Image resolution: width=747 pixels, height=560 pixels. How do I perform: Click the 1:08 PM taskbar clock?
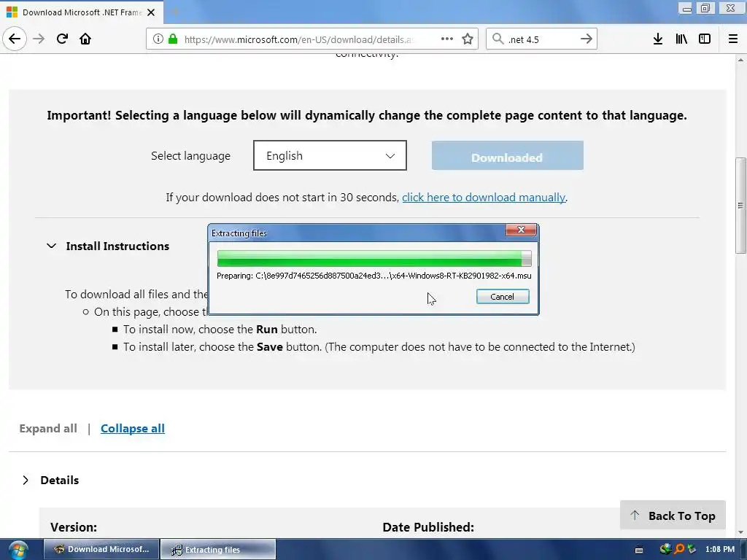point(720,549)
